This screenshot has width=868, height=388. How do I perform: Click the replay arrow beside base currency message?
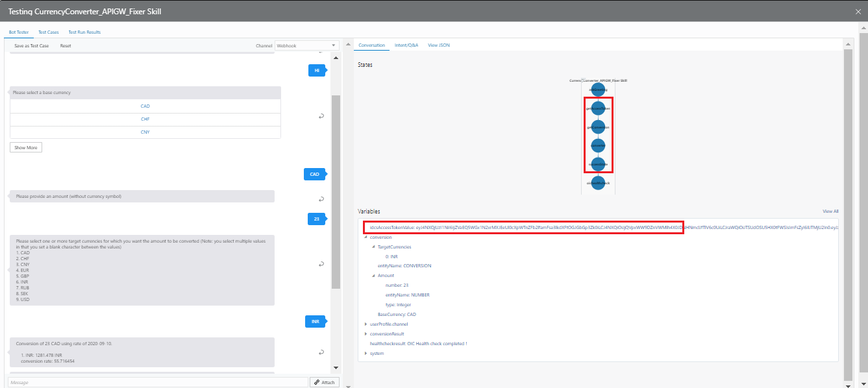(321, 116)
